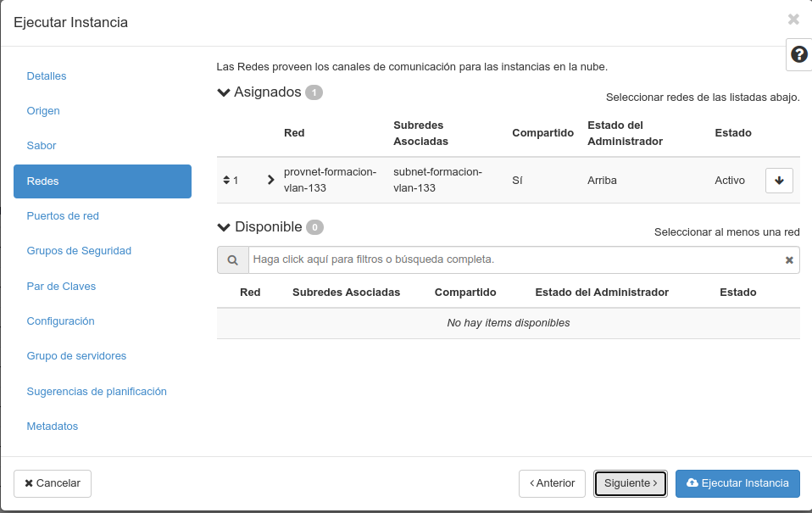Go to the Metadatos step
812x513 pixels.
click(x=52, y=426)
